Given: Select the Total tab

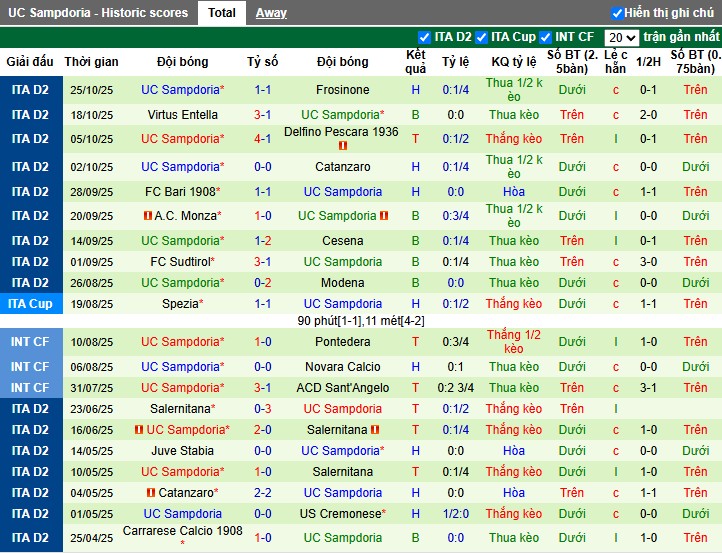Looking at the screenshot, I should (222, 13).
